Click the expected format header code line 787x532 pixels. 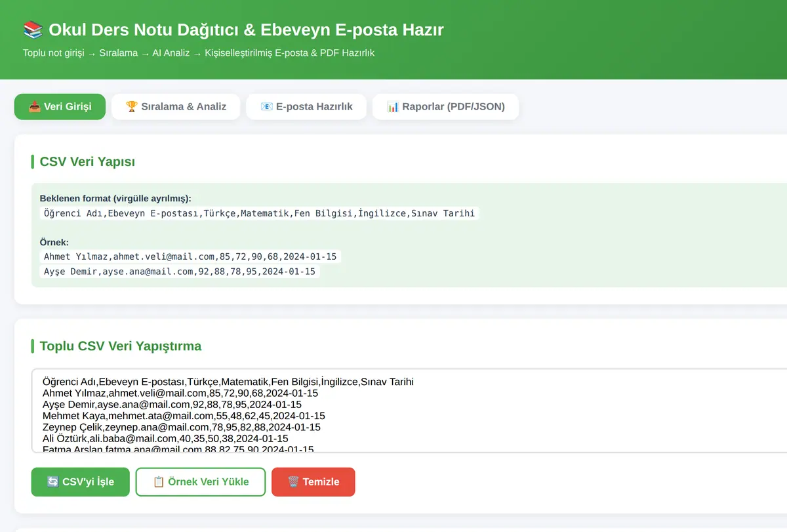click(x=259, y=213)
